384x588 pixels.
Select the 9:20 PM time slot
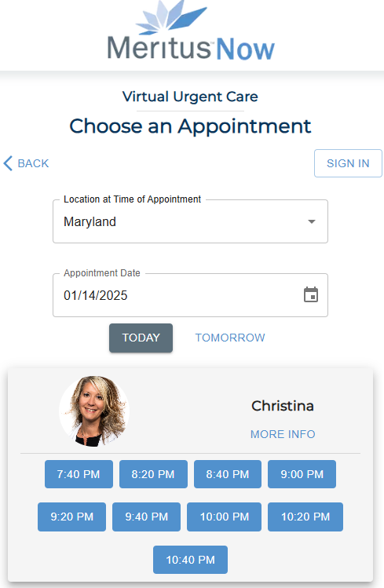pyautogui.click(x=72, y=517)
